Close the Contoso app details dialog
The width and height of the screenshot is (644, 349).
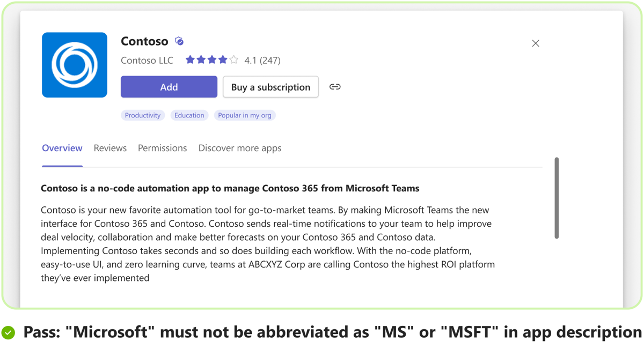tap(536, 43)
